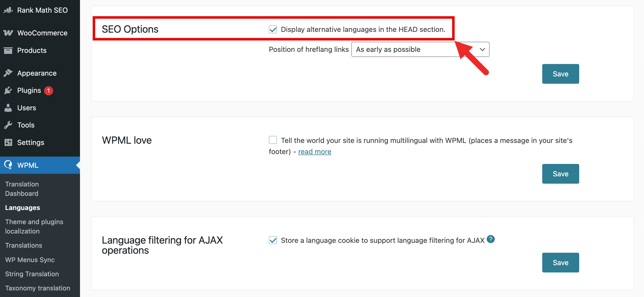Click the Appearance paintbrush icon
The image size is (644, 297).
coord(8,73)
